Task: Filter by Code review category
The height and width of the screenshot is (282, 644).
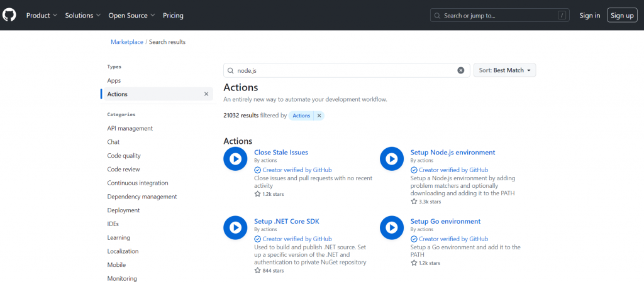Action: click(x=123, y=170)
